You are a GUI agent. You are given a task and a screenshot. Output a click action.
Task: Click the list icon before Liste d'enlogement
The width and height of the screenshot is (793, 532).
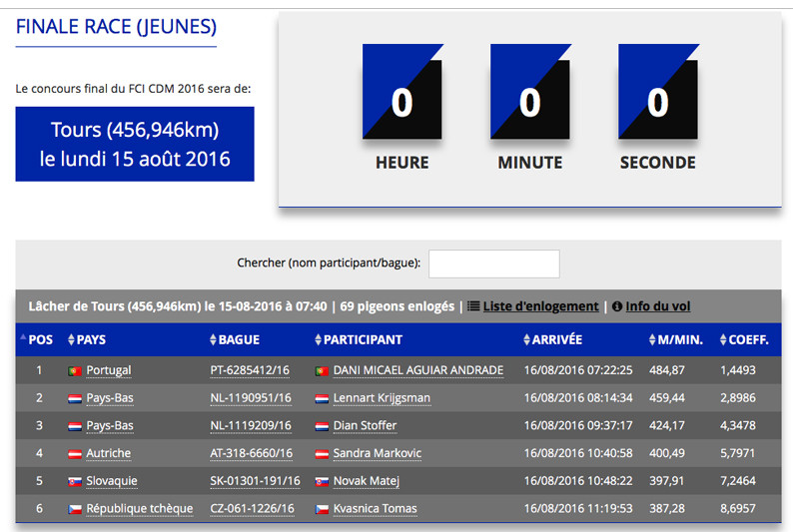pos(473,306)
